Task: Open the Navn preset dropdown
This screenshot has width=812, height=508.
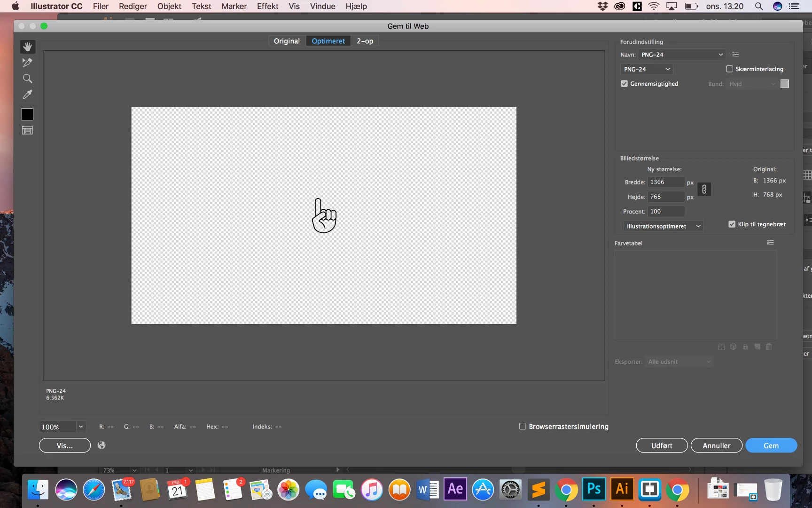Action: click(682, 55)
